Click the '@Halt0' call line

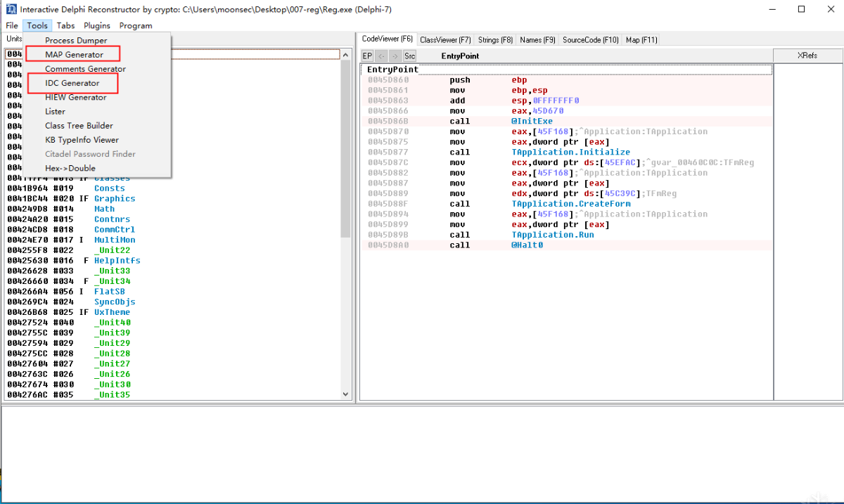click(x=567, y=245)
